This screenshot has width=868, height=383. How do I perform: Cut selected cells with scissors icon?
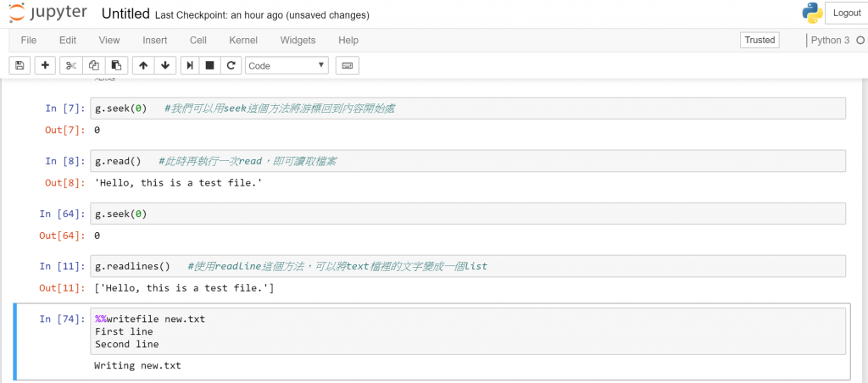71,65
